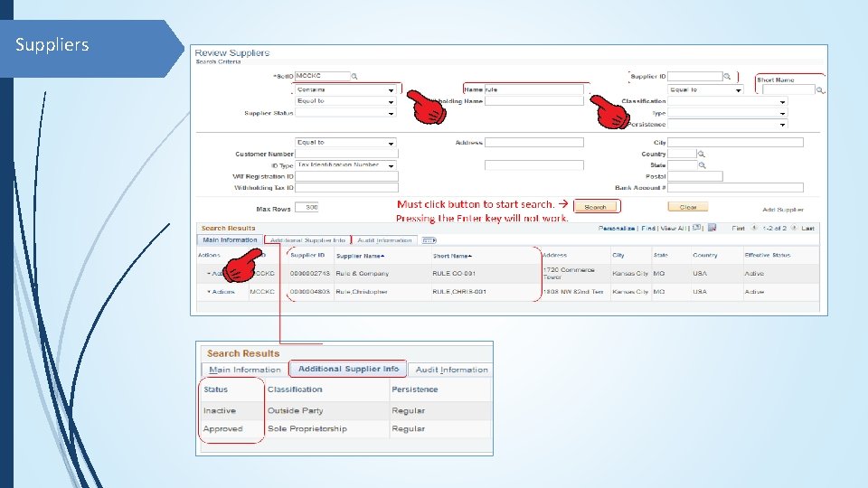Select Main Information tab in enlarged inset
Image resolution: width=868 pixels, height=488 pixels.
click(x=245, y=370)
